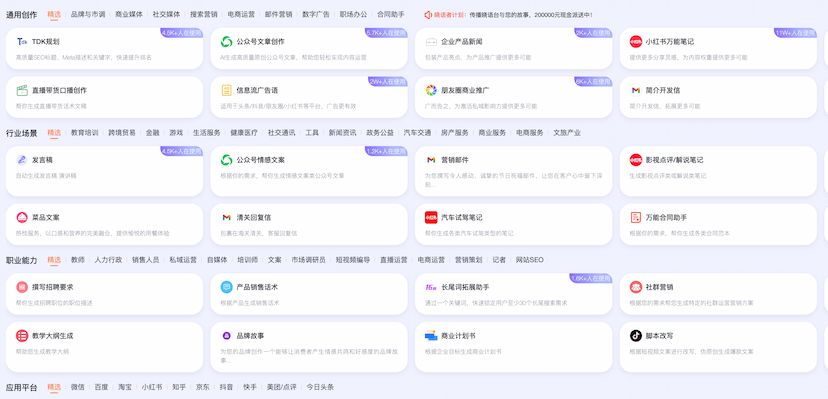828x399 pixels.
Task: Click the 清关回复信 mail icon
Action: [227, 217]
